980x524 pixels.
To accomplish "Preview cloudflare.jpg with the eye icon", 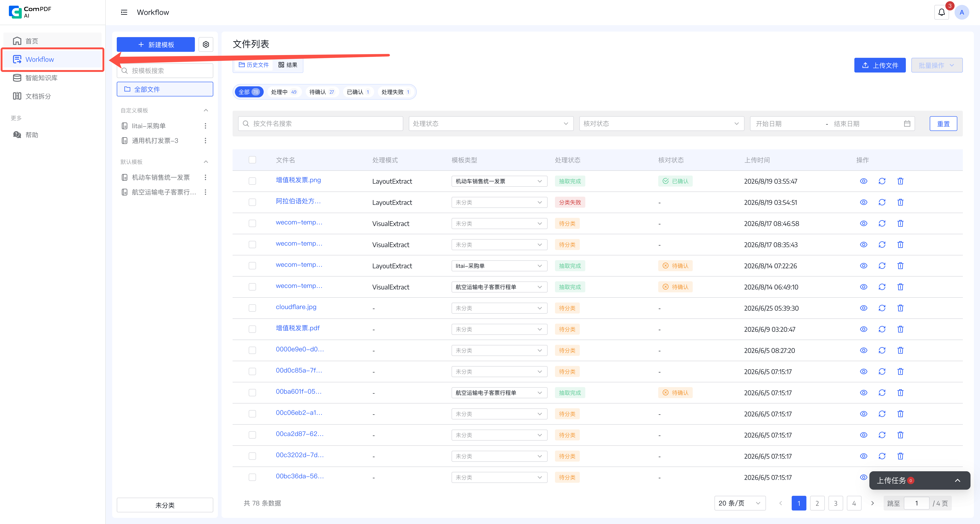I will click(x=864, y=308).
